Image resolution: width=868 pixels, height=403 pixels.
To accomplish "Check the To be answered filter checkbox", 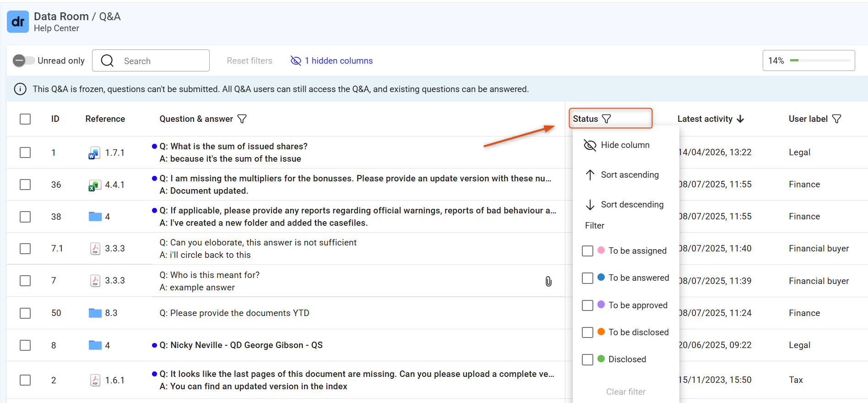I will [587, 278].
